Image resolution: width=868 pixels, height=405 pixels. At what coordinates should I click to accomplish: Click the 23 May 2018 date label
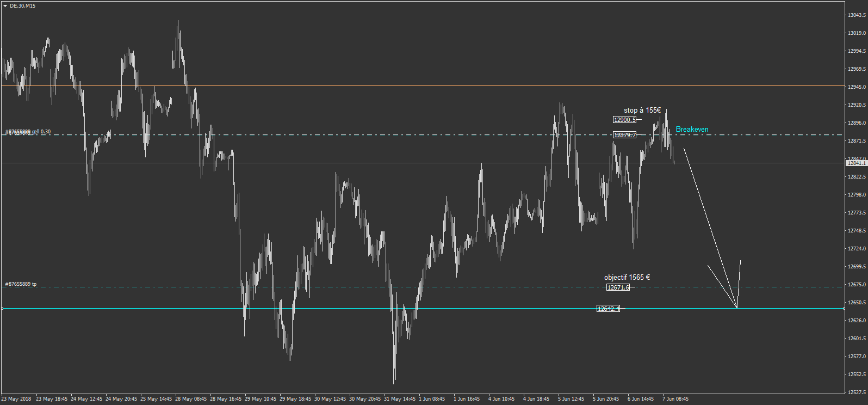pos(16,399)
